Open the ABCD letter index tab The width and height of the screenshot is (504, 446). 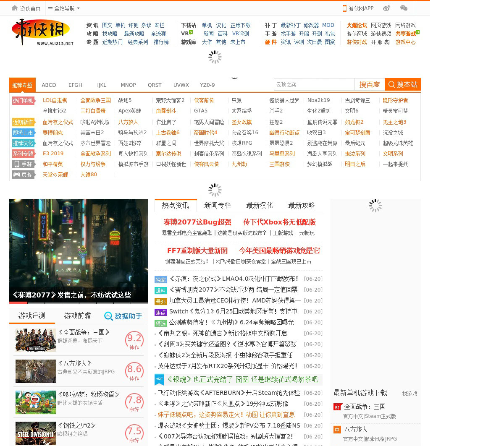[49, 85]
